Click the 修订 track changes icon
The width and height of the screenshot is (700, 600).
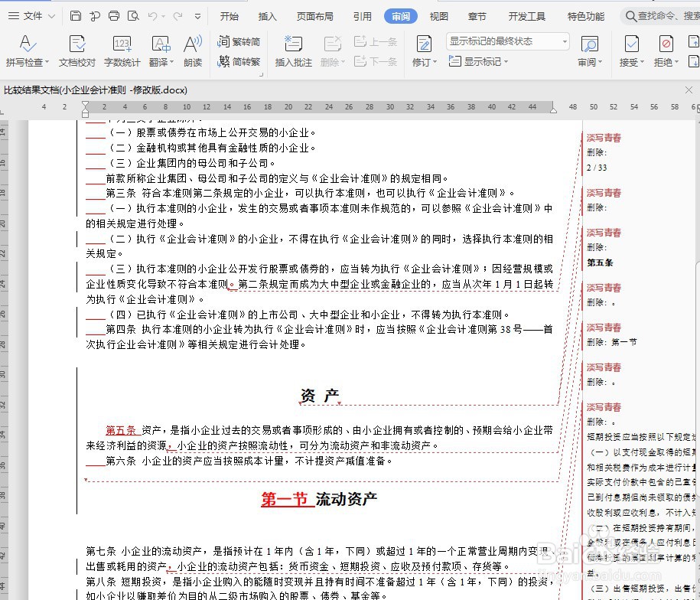tap(424, 44)
